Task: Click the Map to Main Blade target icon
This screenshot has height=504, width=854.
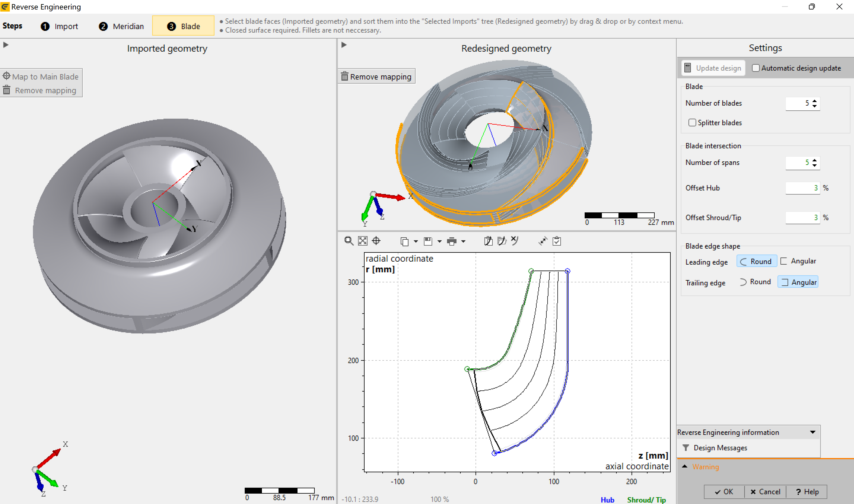Action: pos(7,76)
